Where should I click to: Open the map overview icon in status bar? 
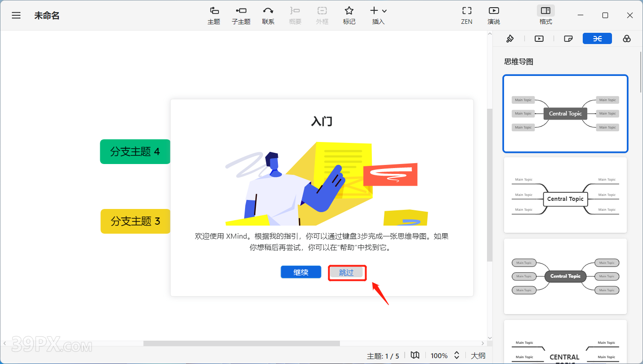pyautogui.click(x=415, y=355)
